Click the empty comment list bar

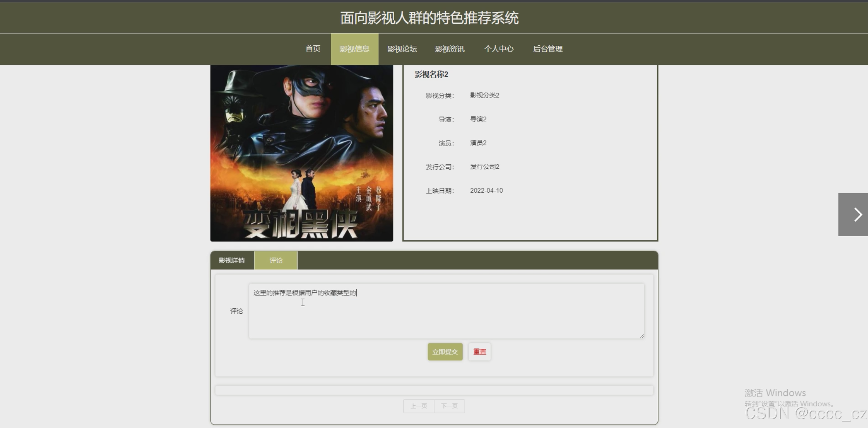pyautogui.click(x=434, y=390)
